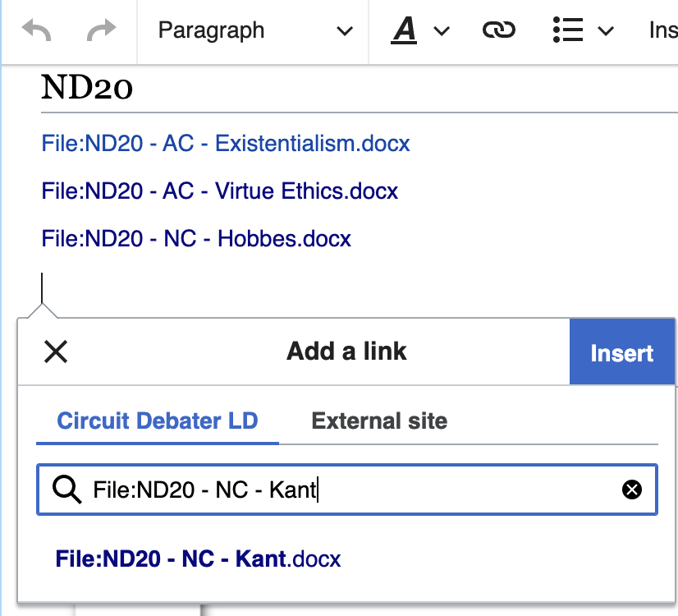
Task: Click the redo arrow icon
Action: point(101,30)
